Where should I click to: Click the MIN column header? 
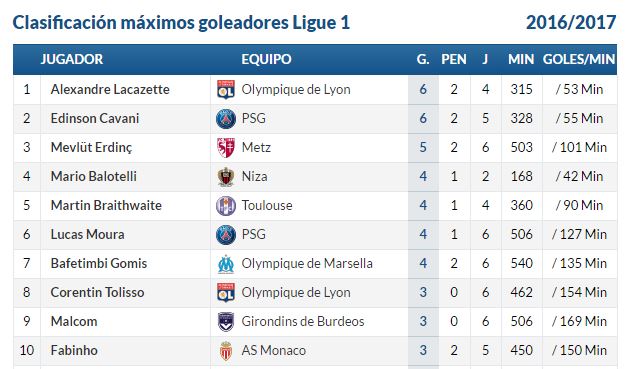(521, 59)
